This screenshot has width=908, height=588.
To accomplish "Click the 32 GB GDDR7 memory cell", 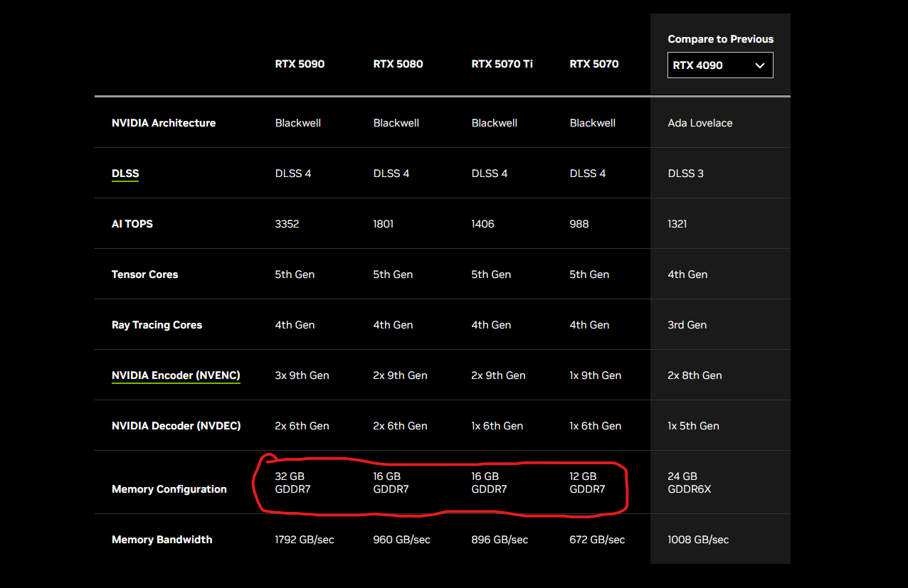I will tap(292, 483).
